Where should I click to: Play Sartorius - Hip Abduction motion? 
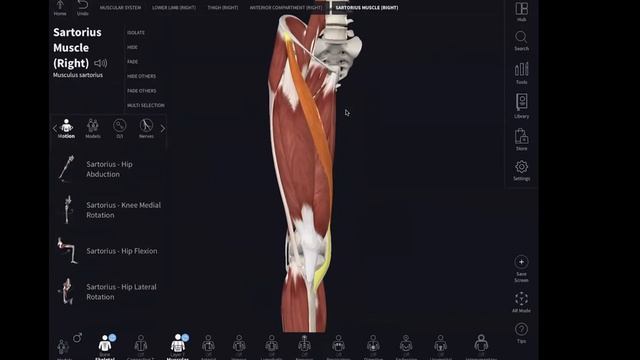pos(109,169)
